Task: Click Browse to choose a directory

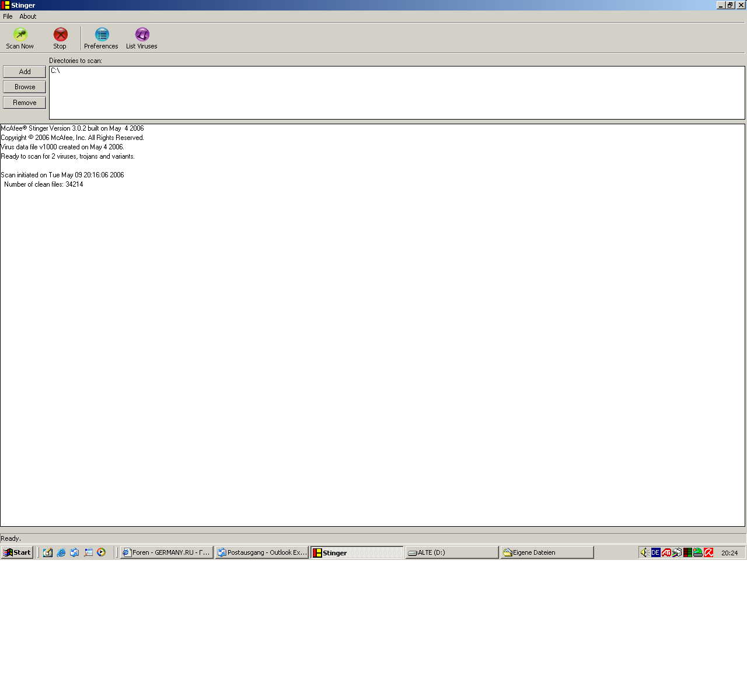Action: [x=25, y=87]
